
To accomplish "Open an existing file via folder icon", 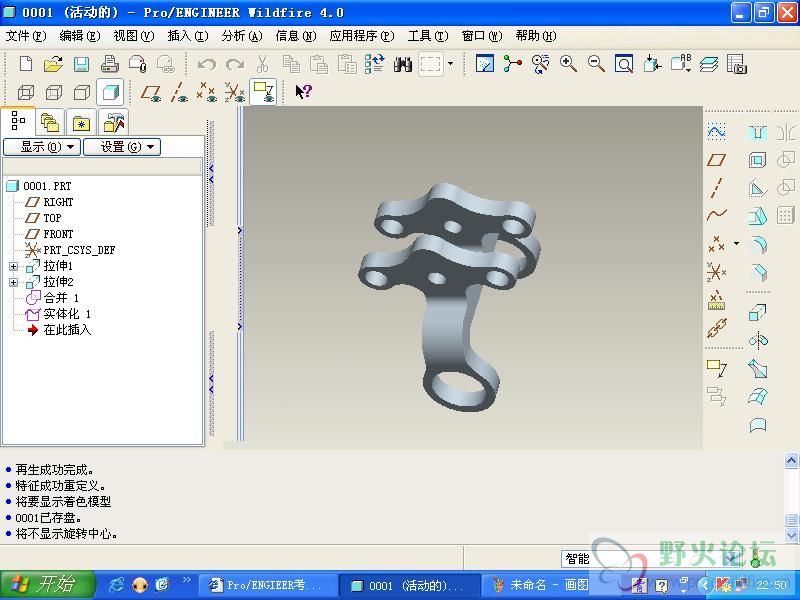I will (x=53, y=64).
